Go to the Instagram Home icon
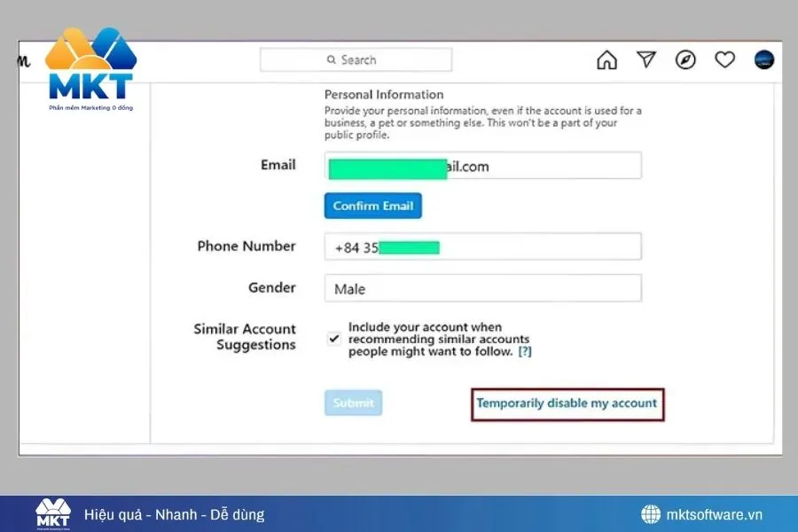The height and width of the screenshot is (532, 798). click(x=606, y=60)
